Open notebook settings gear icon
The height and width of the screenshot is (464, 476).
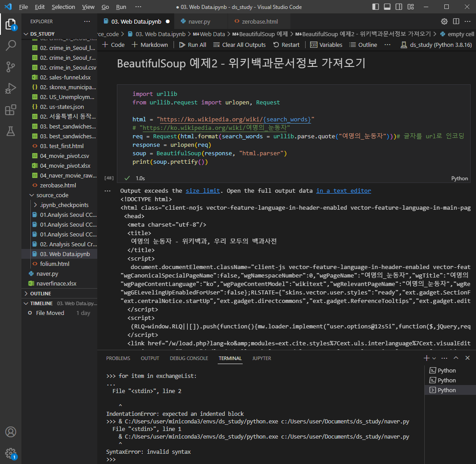tap(444, 21)
